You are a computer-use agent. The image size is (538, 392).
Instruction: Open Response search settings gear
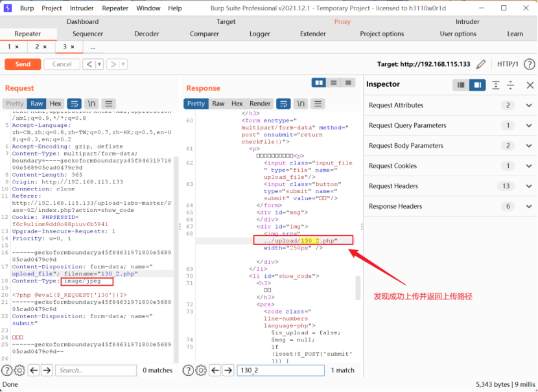[x=201, y=371]
